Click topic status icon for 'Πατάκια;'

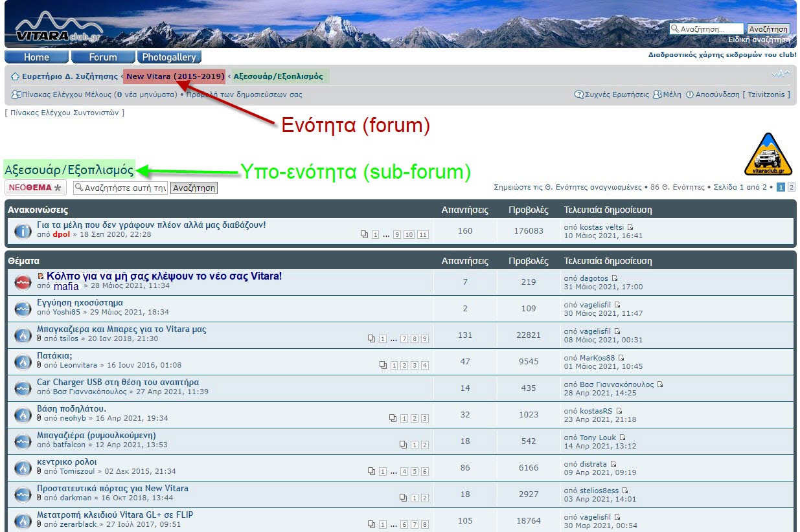(23, 362)
